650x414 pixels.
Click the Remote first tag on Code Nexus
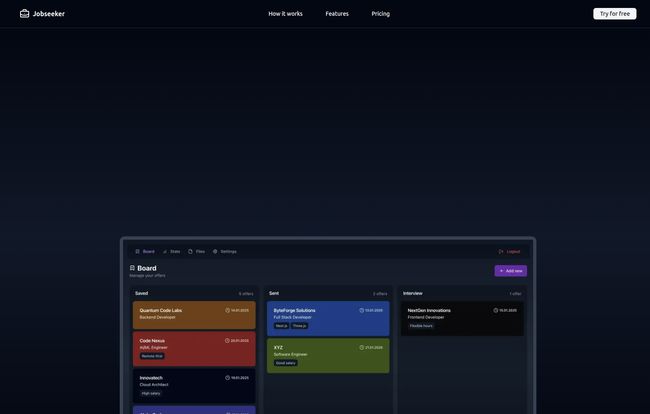click(x=152, y=356)
